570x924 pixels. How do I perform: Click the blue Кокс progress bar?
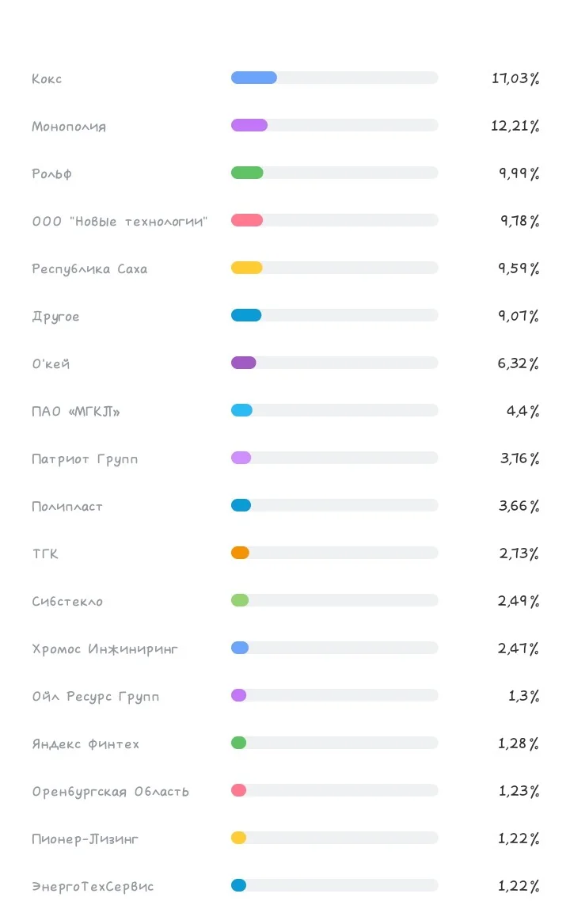(254, 78)
